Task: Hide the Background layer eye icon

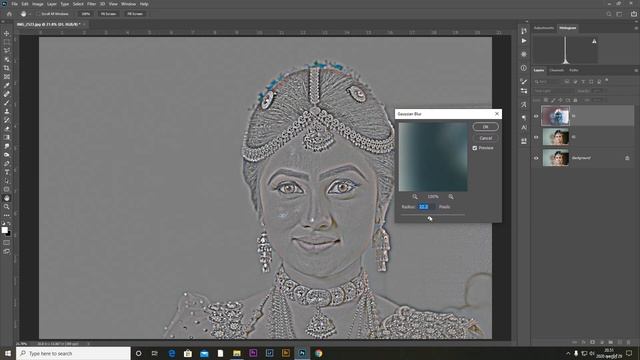Action: coord(536,158)
